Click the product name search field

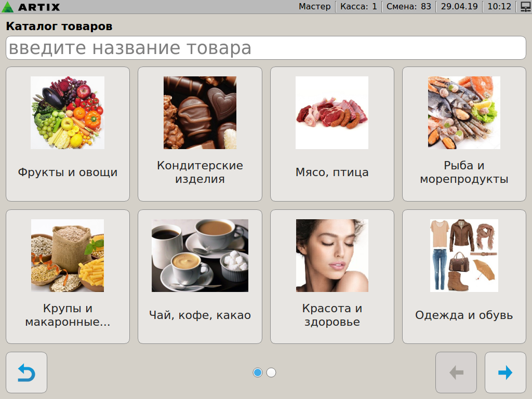coord(266,48)
